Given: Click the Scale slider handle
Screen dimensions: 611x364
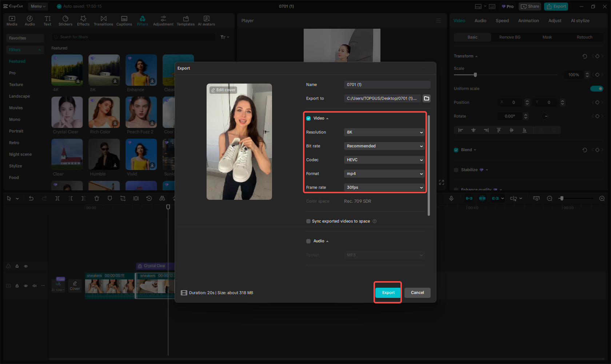Looking at the screenshot, I should click(475, 75).
